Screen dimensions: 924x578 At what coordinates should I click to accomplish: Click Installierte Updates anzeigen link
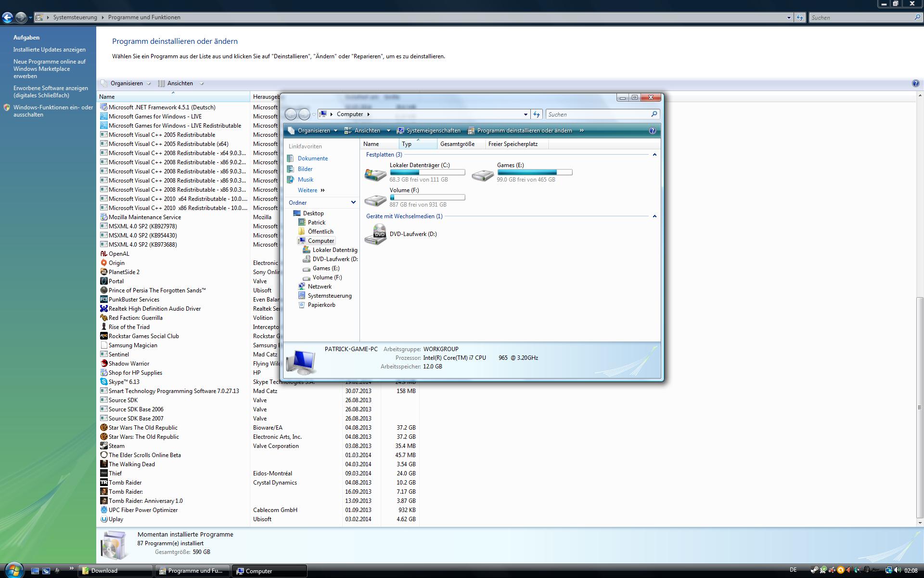coord(50,50)
